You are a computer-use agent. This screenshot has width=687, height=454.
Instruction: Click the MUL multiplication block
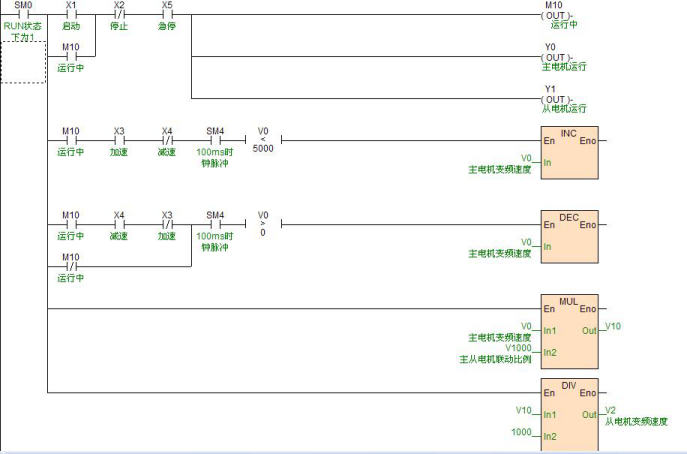click(568, 328)
